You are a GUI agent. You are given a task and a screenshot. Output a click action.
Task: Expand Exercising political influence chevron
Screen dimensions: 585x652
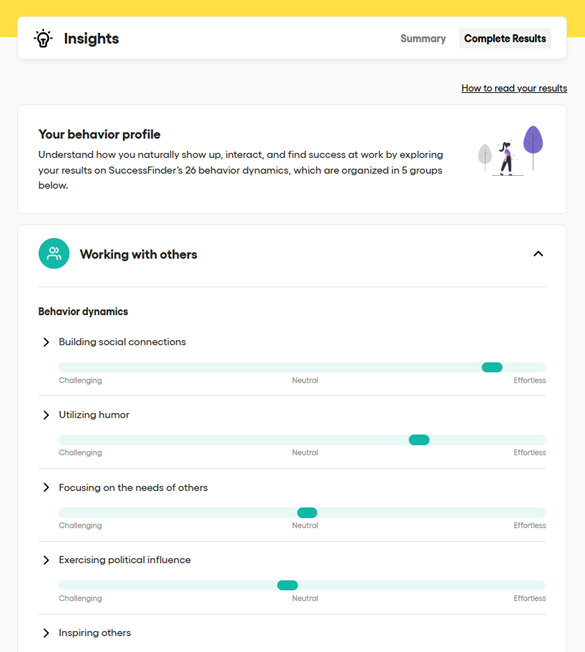46,560
